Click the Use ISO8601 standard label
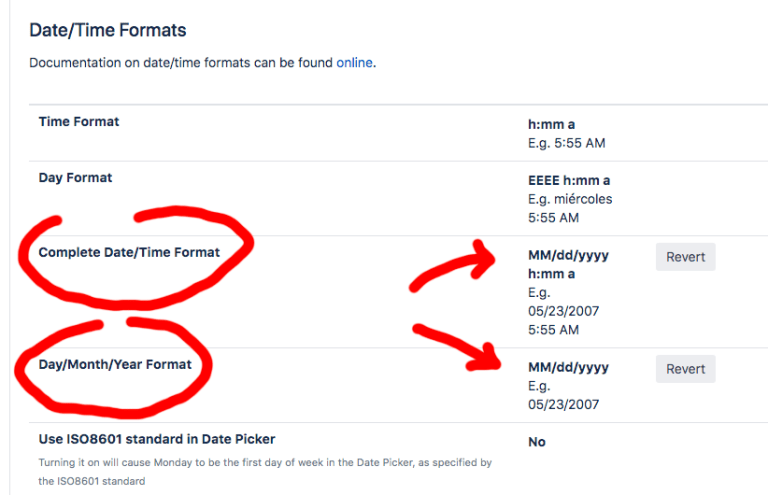Image resolution: width=768 pixels, height=495 pixels. coord(157,439)
